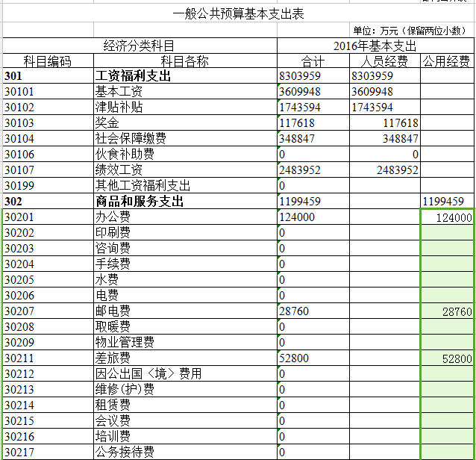Select the cell 基本工资
This screenshot has width=476, height=460.
click(185, 91)
